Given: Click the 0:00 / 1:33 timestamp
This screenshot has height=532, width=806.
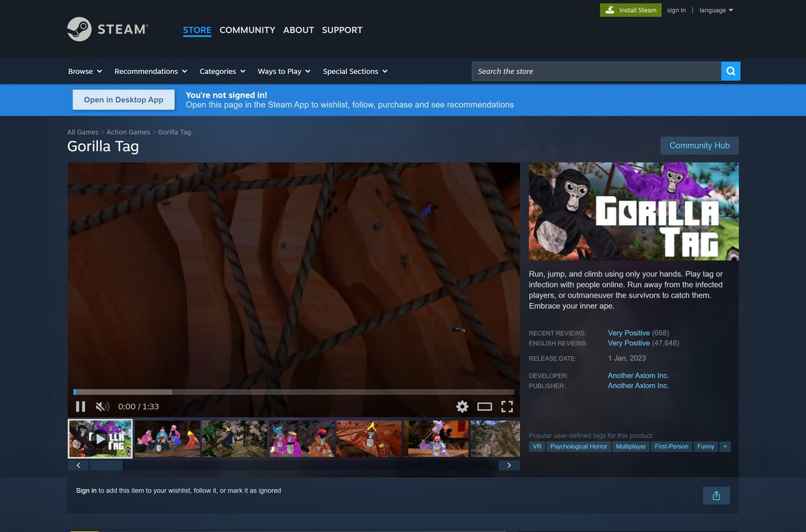Looking at the screenshot, I should click(x=138, y=406).
